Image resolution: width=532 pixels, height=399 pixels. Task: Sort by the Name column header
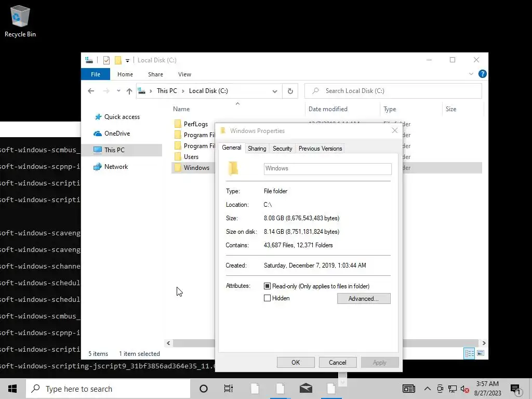point(181,109)
